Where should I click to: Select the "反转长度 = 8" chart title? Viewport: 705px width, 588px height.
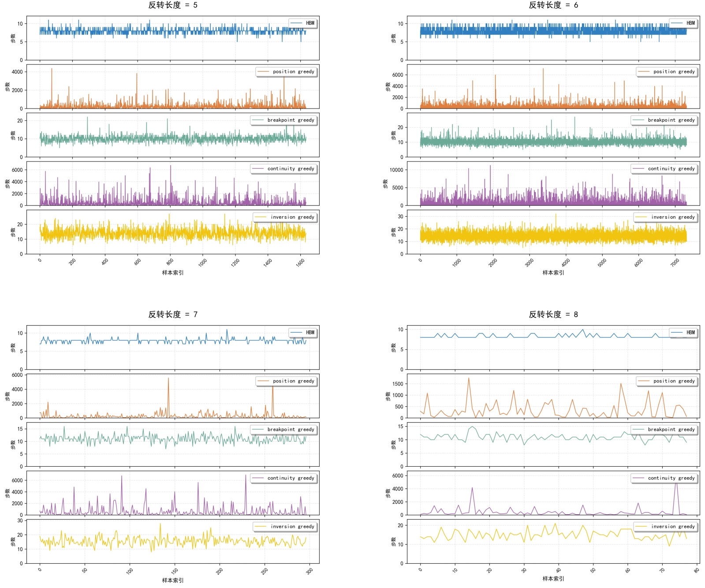(x=553, y=315)
